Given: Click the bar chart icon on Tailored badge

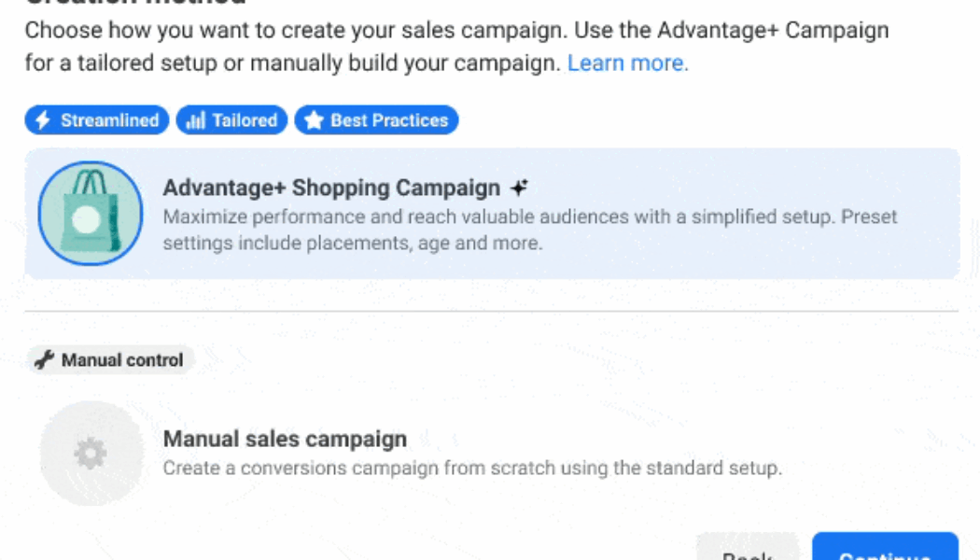Looking at the screenshot, I should [x=195, y=119].
